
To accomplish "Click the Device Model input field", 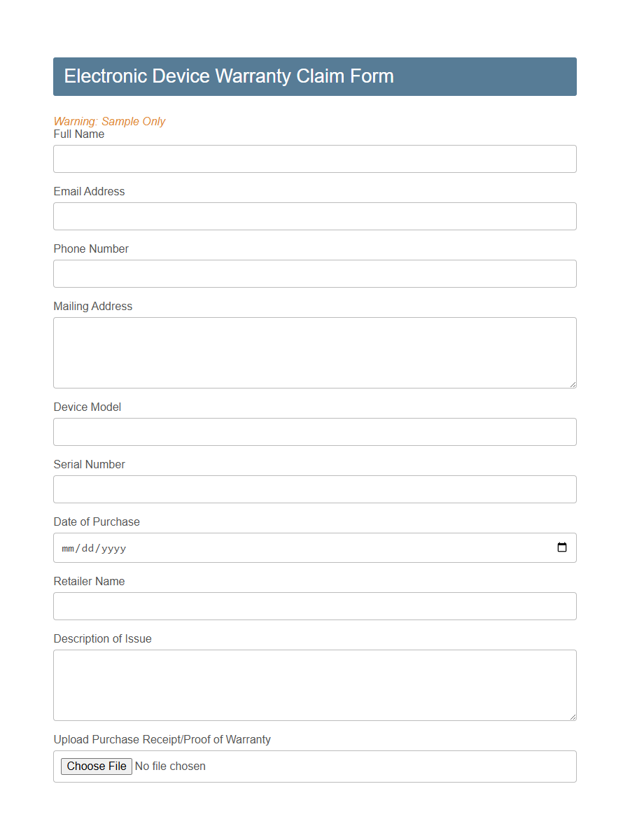I will (x=314, y=432).
